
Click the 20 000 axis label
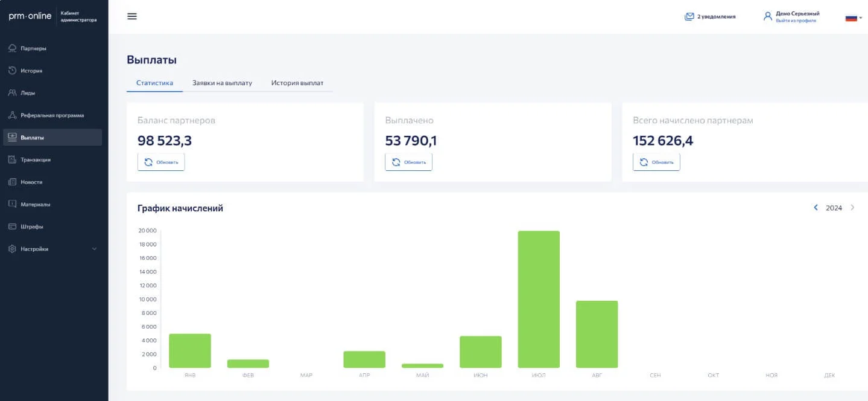tap(147, 231)
